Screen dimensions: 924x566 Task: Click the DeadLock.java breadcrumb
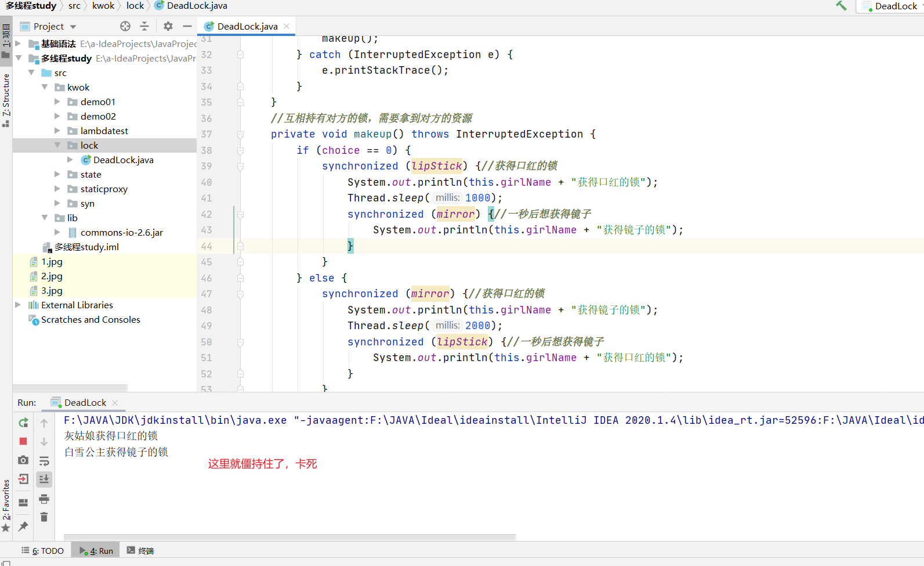pyautogui.click(x=191, y=6)
